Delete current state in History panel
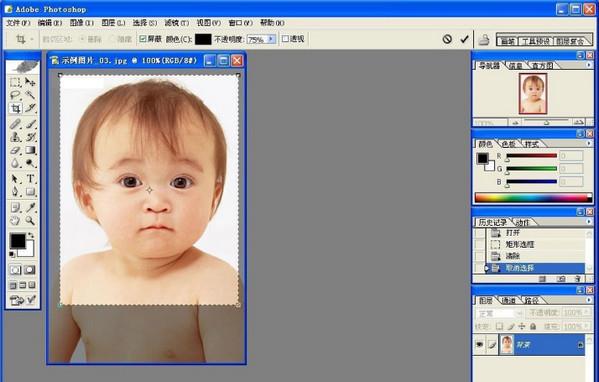 click(578, 279)
